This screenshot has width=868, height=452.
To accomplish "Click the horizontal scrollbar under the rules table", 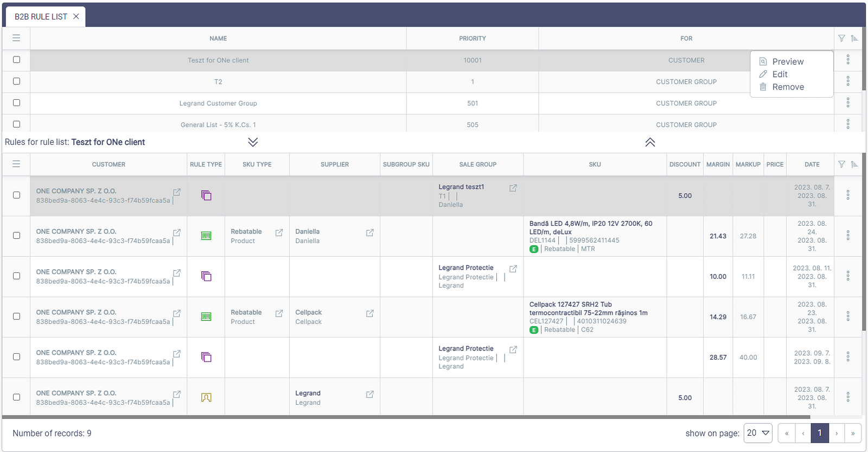I will [406, 417].
